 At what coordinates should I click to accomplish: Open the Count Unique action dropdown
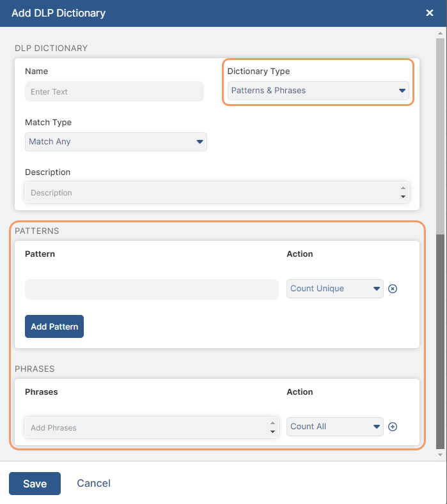334,289
